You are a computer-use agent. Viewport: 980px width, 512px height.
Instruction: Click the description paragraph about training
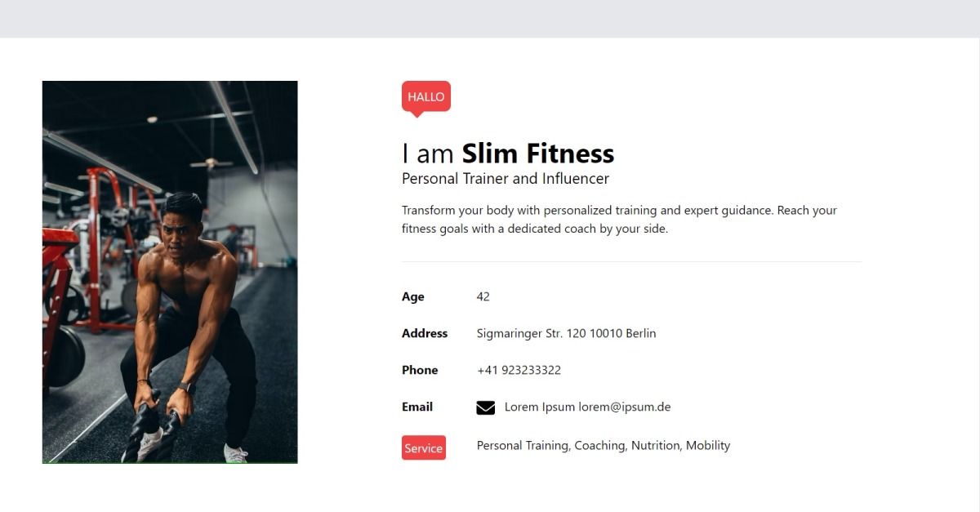tap(619, 220)
